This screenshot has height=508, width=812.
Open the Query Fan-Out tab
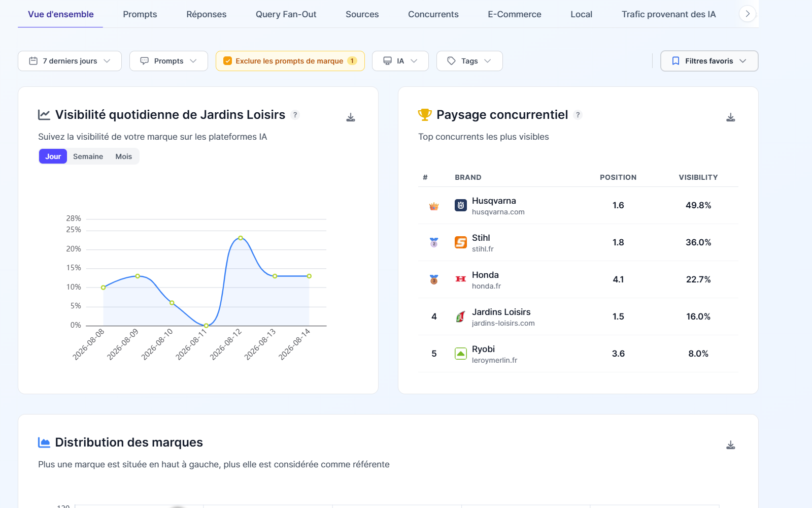[x=286, y=14]
